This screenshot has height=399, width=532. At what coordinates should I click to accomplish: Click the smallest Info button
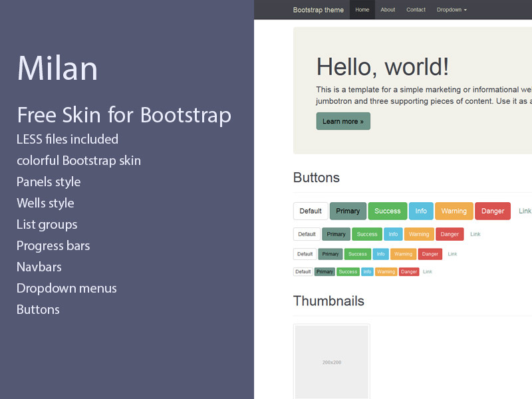tap(367, 272)
